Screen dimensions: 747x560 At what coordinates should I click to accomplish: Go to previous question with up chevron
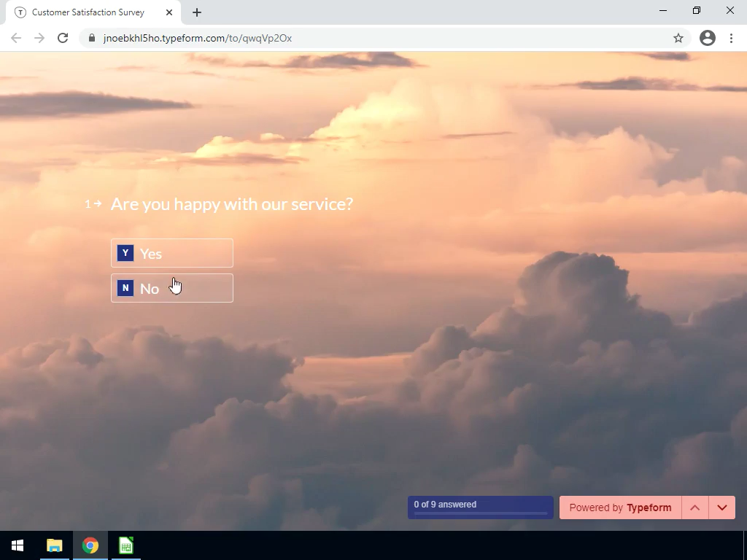tap(695, 507)
